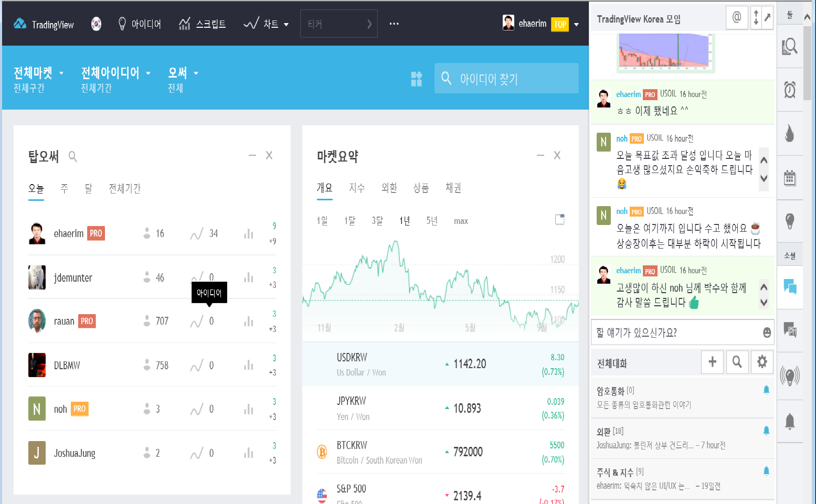Open the ehaerim user account dropdown
The height and width of the screenshot is (504, 816).
(541, 24)
